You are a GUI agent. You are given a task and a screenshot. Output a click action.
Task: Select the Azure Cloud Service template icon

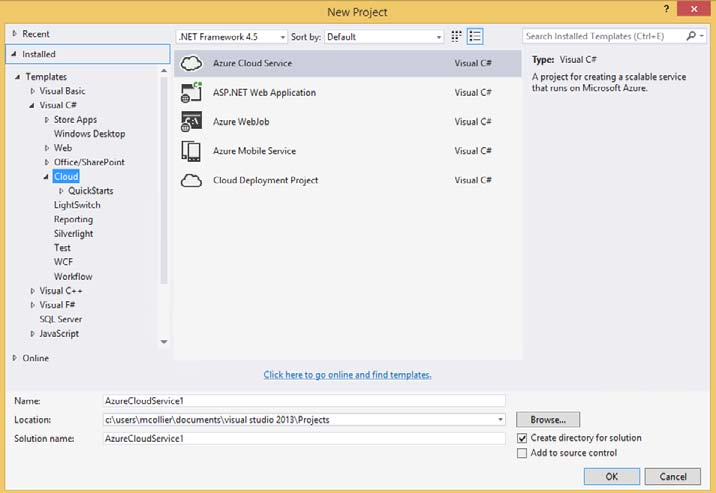coord(191,64)
